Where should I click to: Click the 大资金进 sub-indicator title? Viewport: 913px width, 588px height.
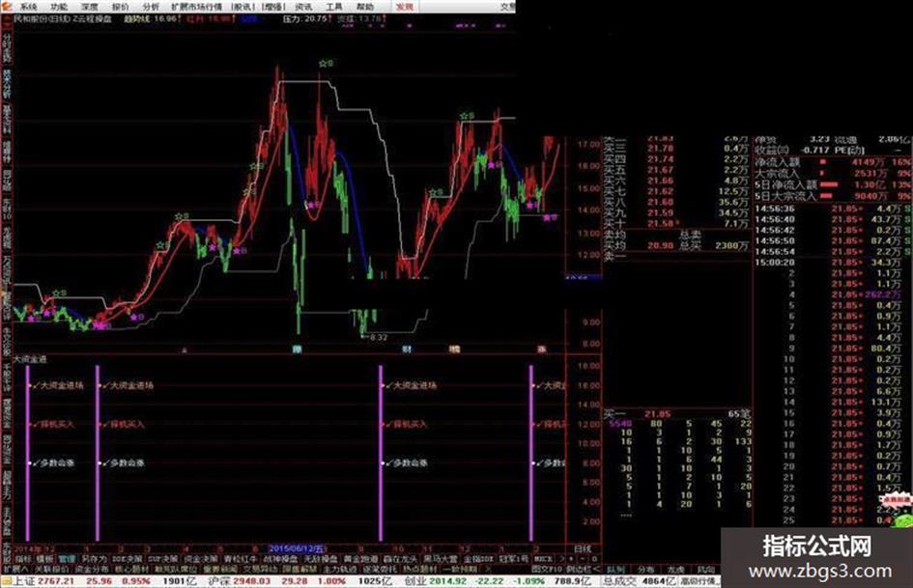30,359
